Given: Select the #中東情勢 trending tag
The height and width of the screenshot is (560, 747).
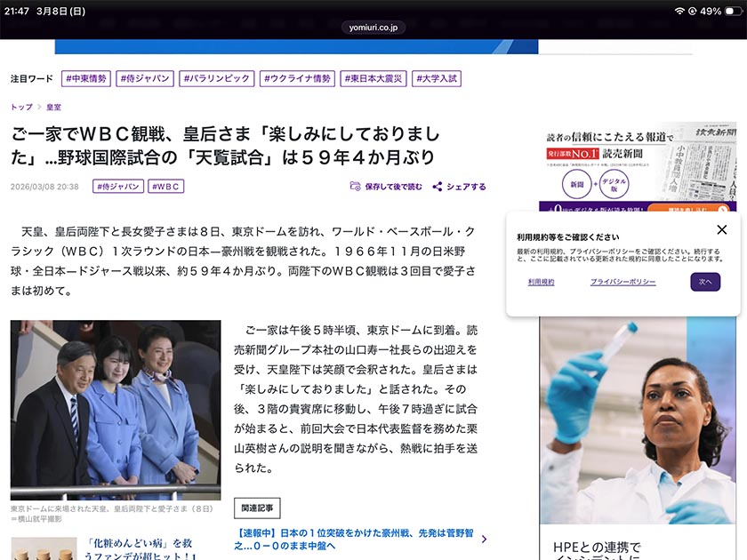Looking at the screenshot, I should click(x=85, y=78).
